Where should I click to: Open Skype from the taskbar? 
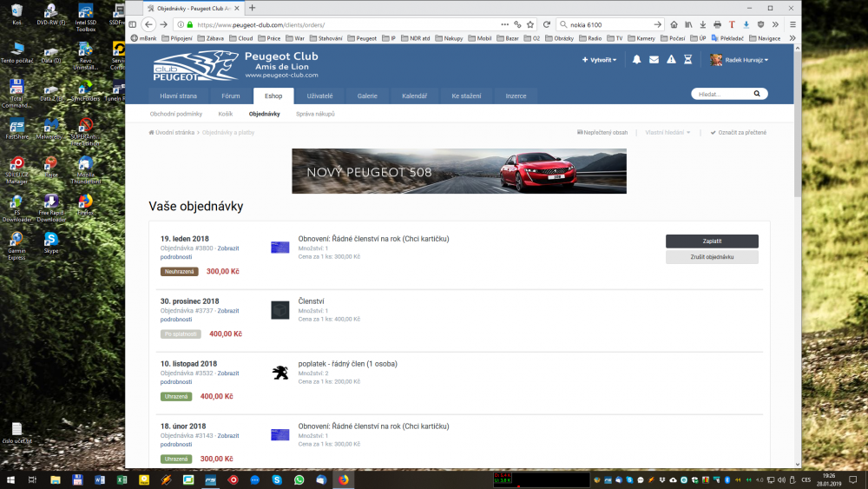tap(277, 479)
